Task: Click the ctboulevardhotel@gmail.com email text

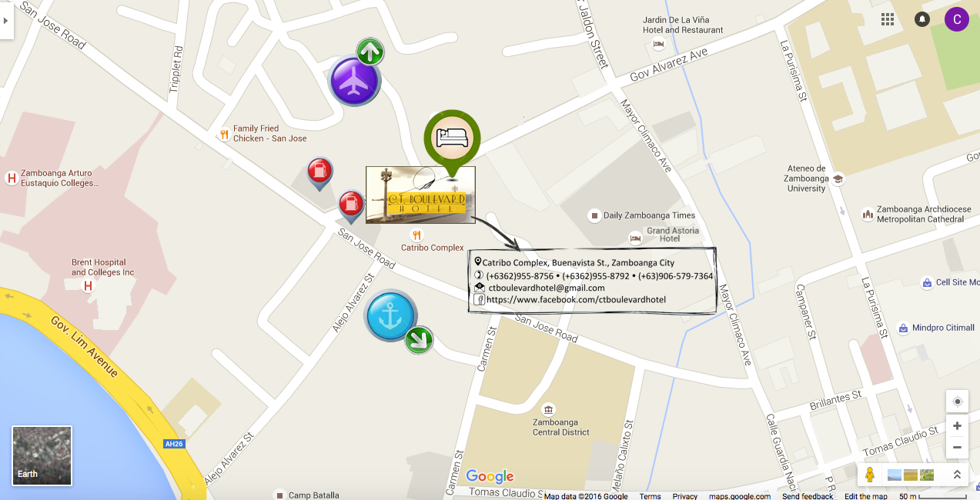Action: click(x=547, y=288)
